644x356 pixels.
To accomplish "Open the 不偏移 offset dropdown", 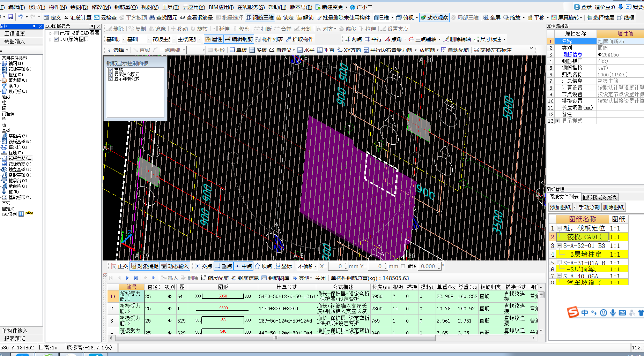I will click(316, 266).
